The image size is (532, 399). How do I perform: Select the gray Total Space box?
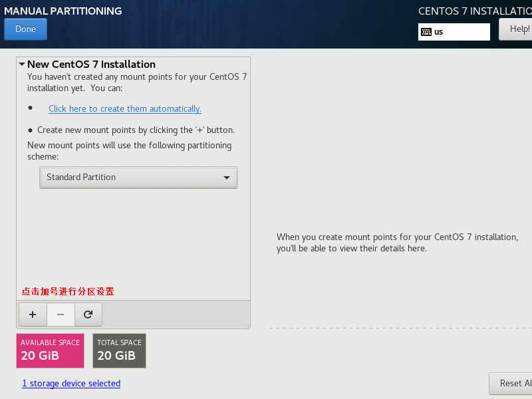click(x=119, y=350)
